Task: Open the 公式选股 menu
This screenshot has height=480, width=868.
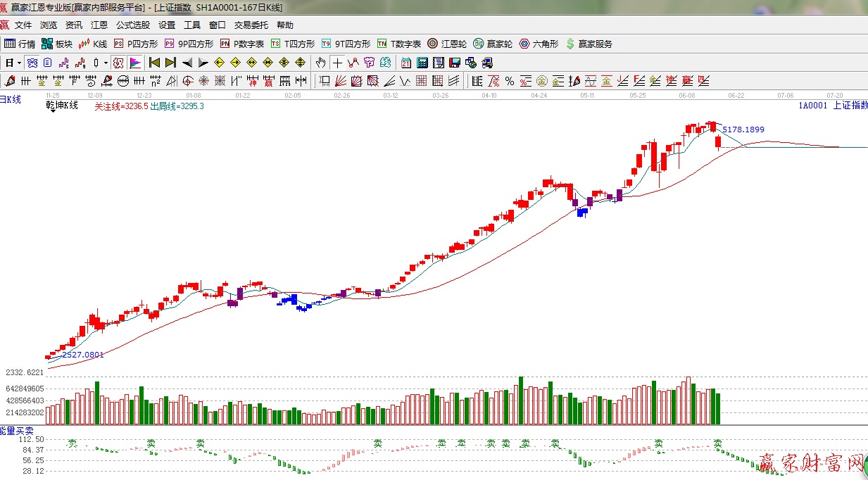Action: (133, 25)
